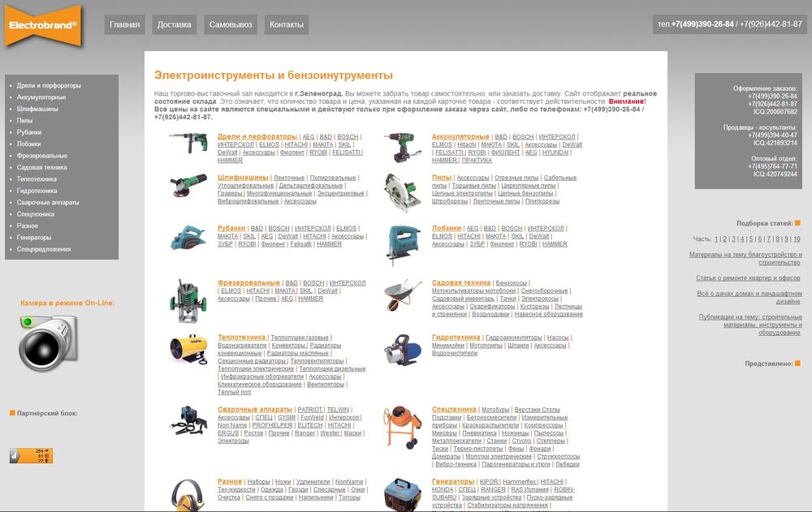This screenshot has height=512, width=812.
Task: Click the electric planer image
Action: pyautogui.click(x=188, y=237)
